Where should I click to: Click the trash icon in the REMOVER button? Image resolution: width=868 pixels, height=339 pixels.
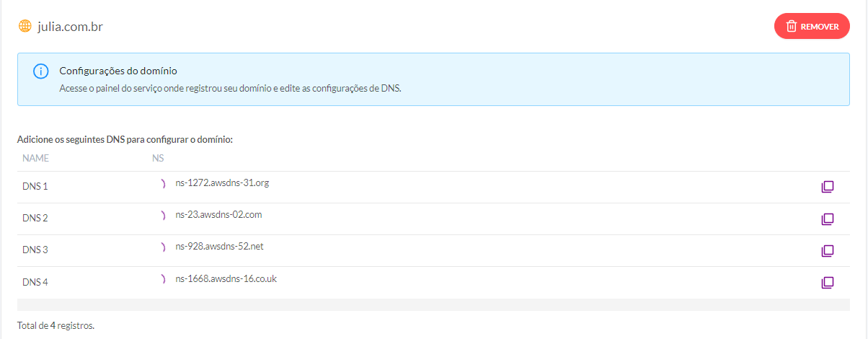click(791, 26)
